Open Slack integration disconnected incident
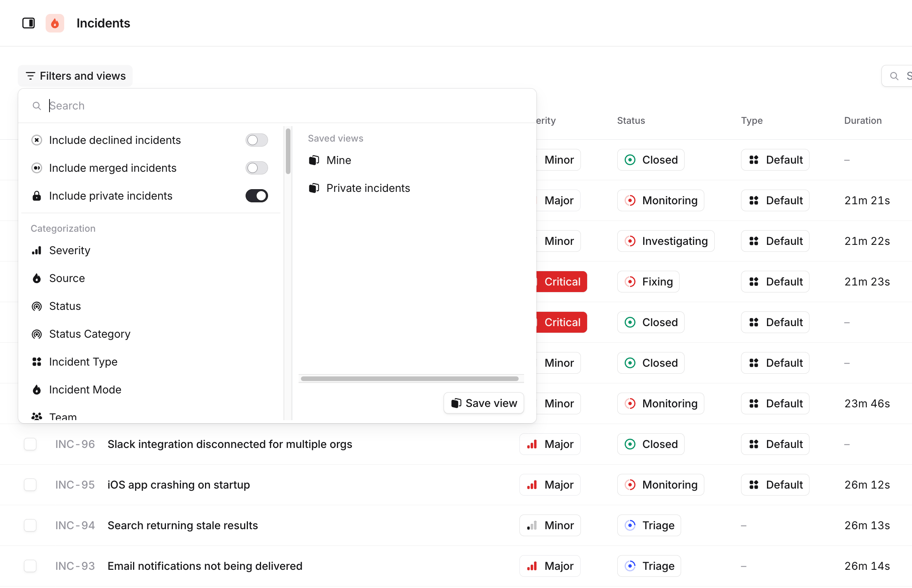Image resolution: width=912 pixels, height=588 pixels. click(x=230, y=444)
